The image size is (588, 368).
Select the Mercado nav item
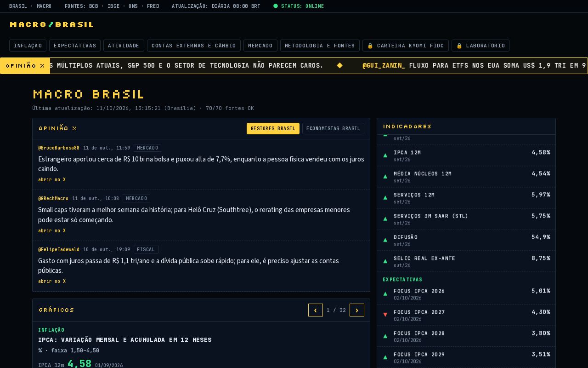(x=260, y=46)
